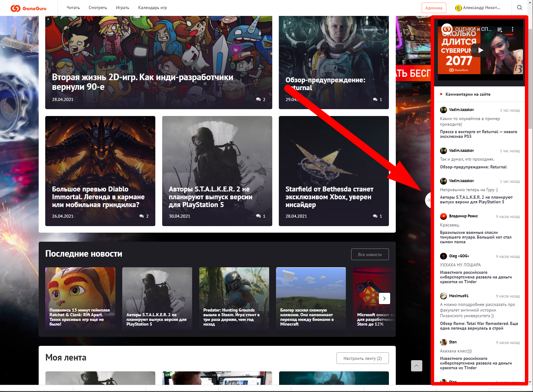Click comment link about S.T.A.L.K.E.R. 2 PlayStation 5
This screenshot has width=533, height=392.
[x=476, y=200]
